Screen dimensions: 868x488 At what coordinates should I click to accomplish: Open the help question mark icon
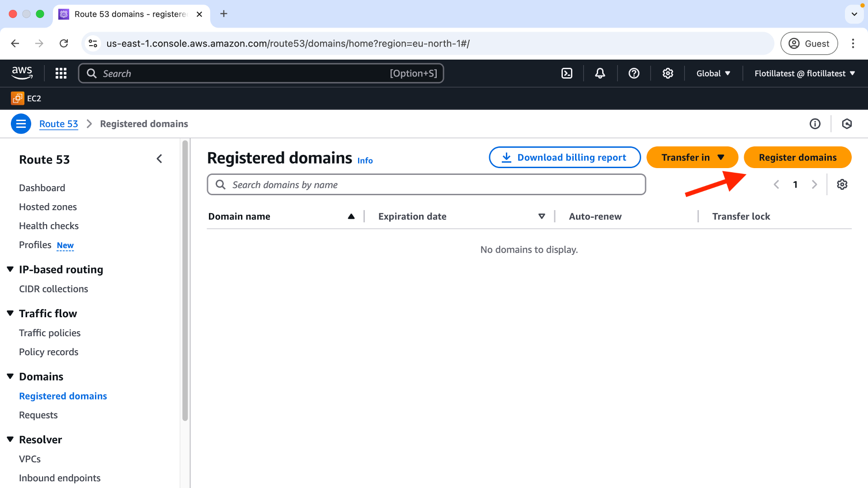coord(634,73)
